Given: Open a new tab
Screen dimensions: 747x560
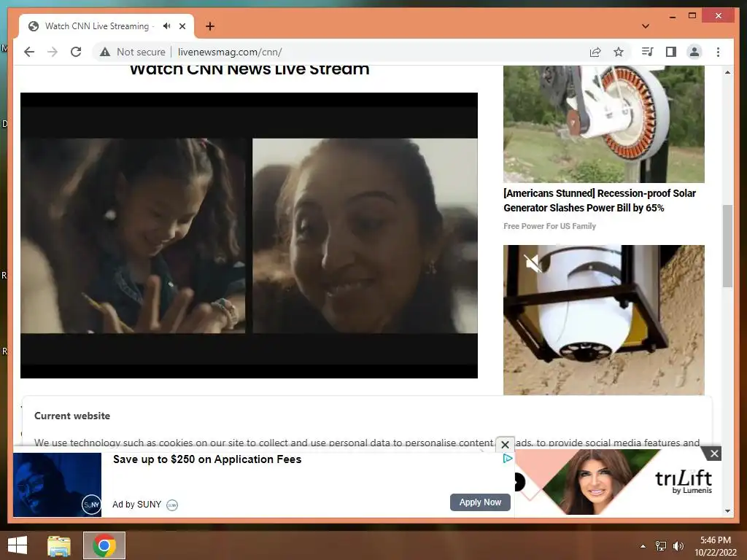Looking at the screenshot, I should coord(210,26).
